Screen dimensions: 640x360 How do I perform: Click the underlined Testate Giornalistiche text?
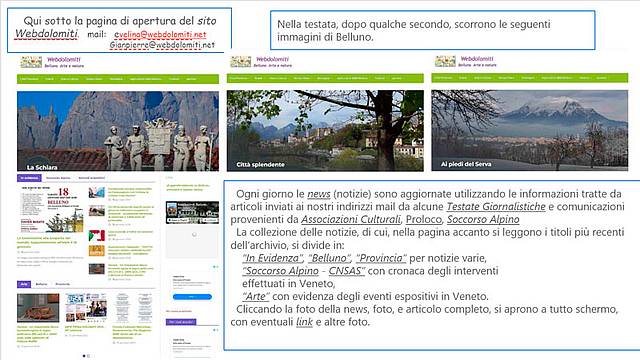coord(496,207)
